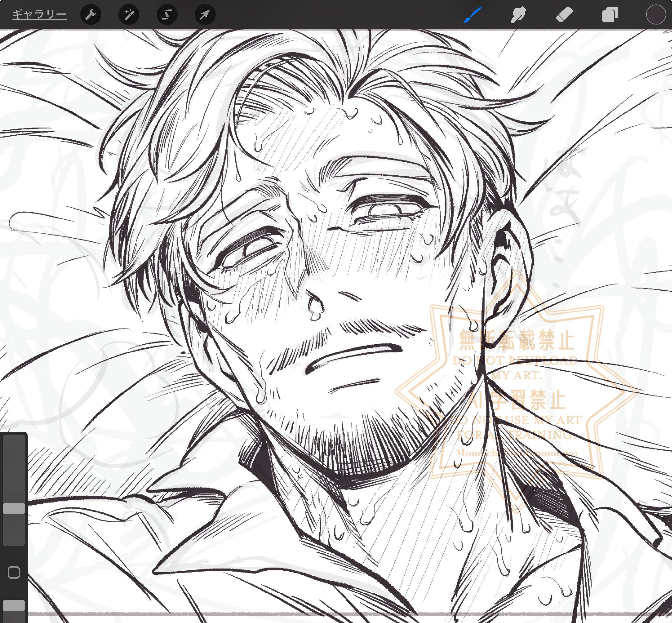This screenshot has height=623, width=672.
Task: Open the Adjustments magic wand menu
Action: click(x=129, y=14)
